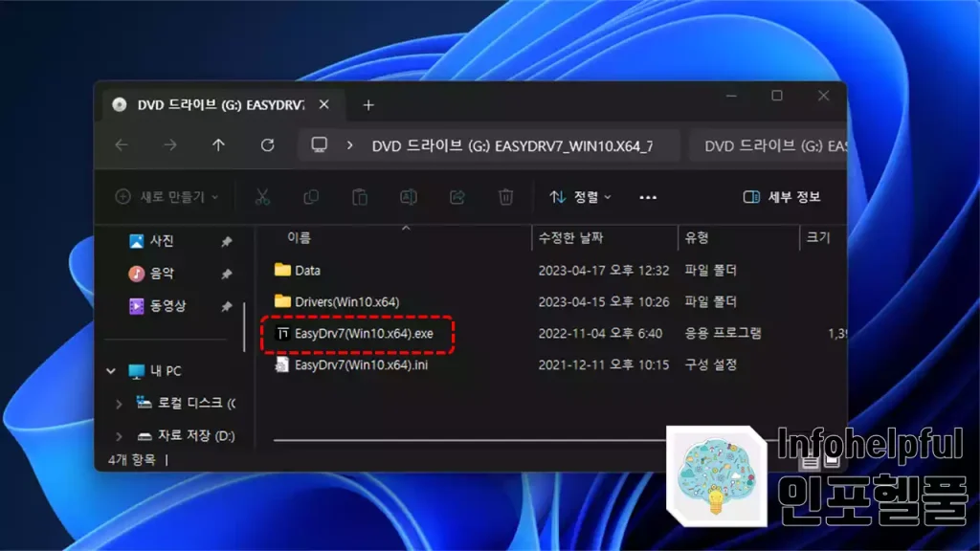Sort by 이름 column header
The width and height of the screenshot is (980, 551).
300,237
